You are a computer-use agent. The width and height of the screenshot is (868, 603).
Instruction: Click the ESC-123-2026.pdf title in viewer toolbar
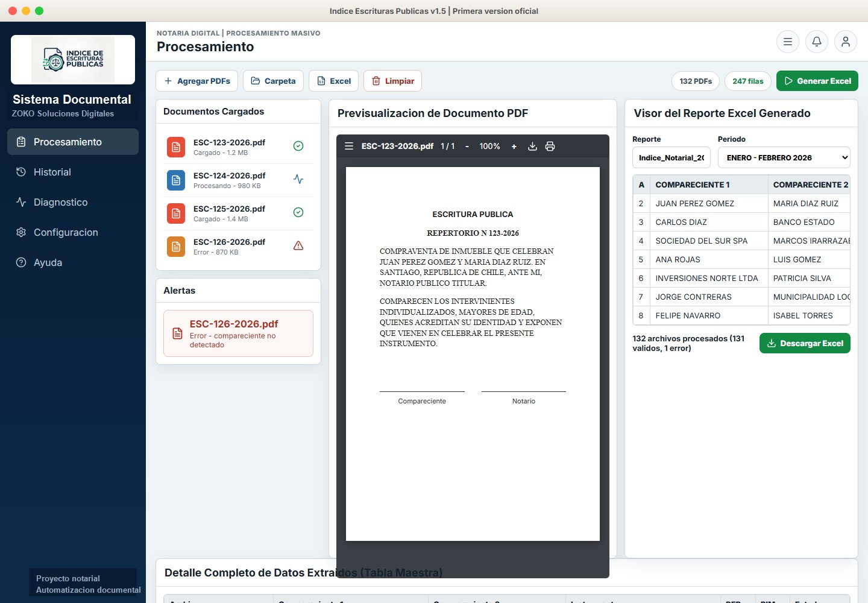point(397,146)
